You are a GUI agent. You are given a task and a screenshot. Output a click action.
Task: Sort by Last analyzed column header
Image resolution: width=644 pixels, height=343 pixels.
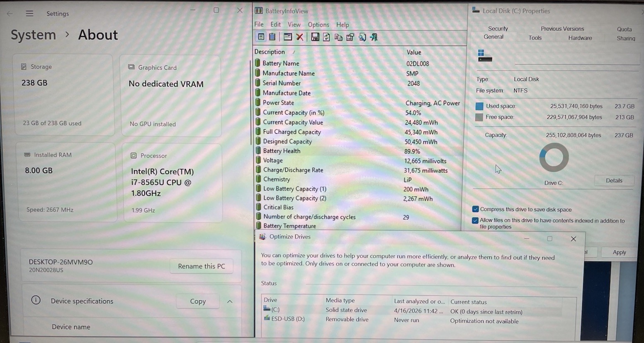click(x=420, y=301)
